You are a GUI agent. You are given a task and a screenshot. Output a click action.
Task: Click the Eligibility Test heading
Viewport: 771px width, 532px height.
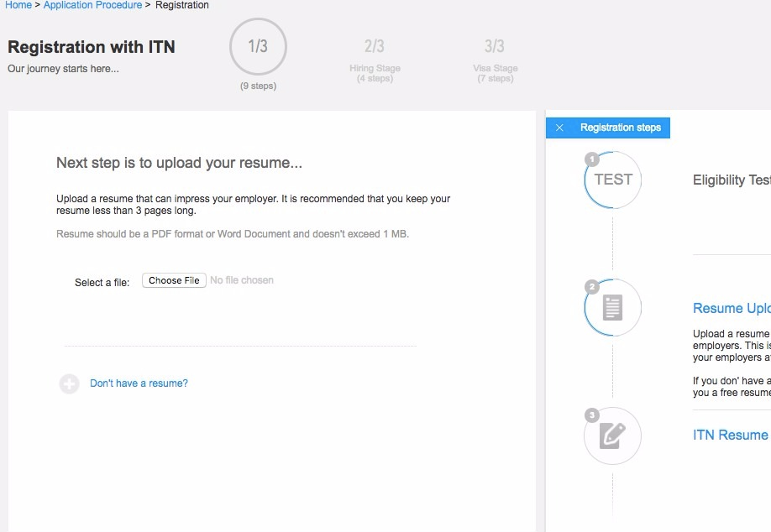point(731,180)
